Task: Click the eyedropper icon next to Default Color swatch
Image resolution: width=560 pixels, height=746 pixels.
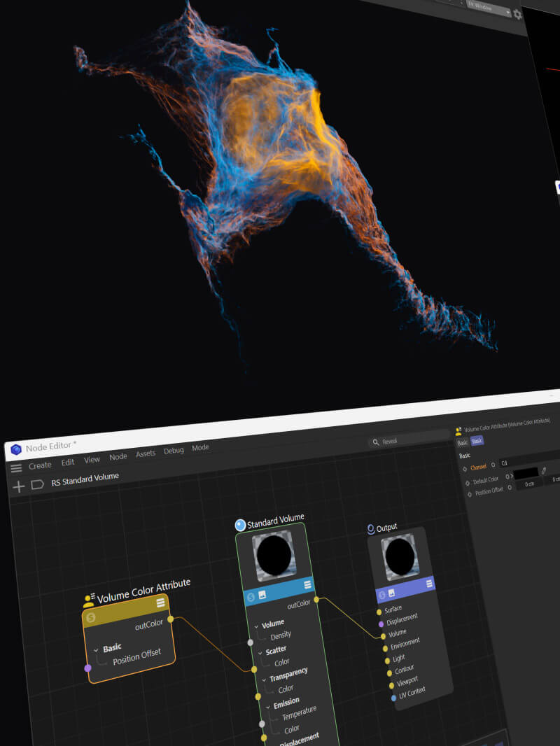Action: coord(544,470)
